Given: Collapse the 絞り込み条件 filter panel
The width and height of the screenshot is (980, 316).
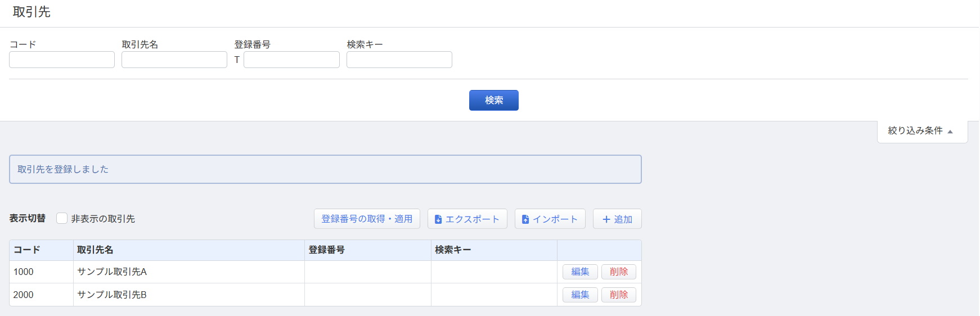Looking at the screenshot, I should point(921,131).
